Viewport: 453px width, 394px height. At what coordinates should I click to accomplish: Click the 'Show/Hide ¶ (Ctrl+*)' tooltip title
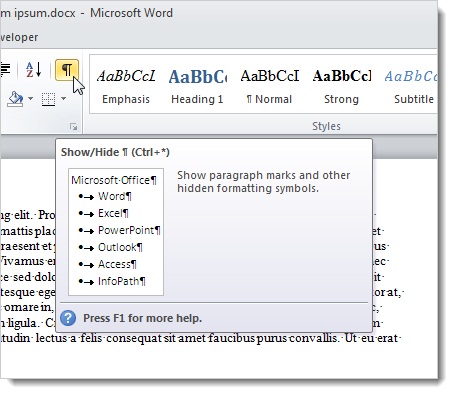click(115, 152)
